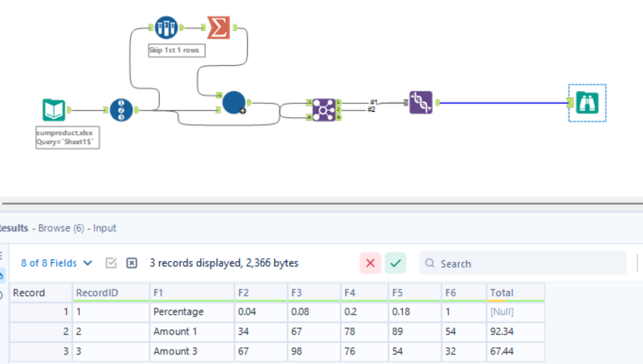Screen dimensions: 643x364
Task: Select the Browse tool
Action: tap(587, 103)
